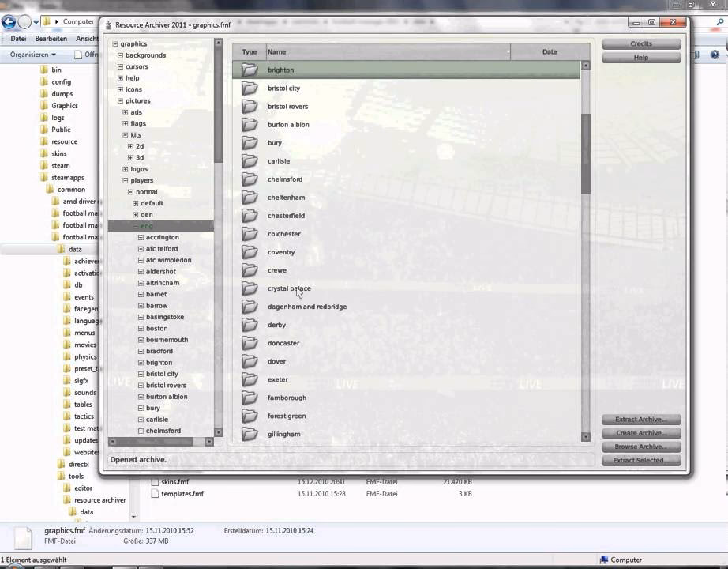728x569 pixels.
Task: Click the Type column header
Action: (x=250, y=51)
